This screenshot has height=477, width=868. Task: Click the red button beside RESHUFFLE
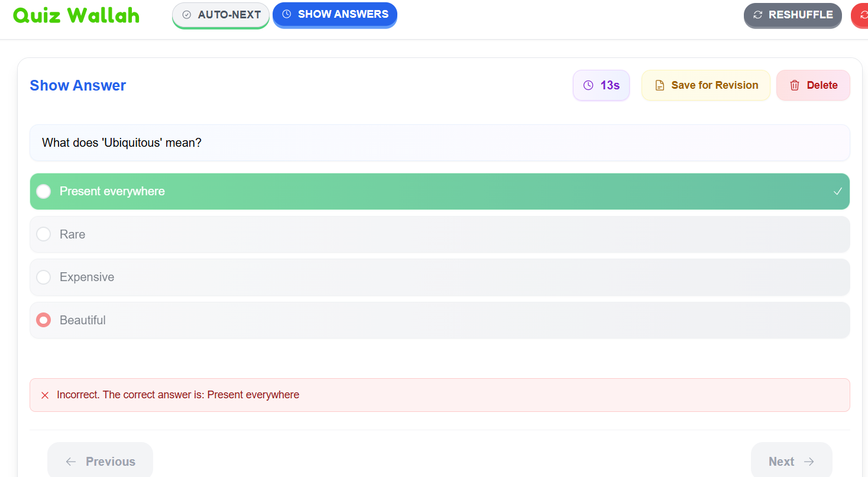pyautogui.click(x=860, y=15)
